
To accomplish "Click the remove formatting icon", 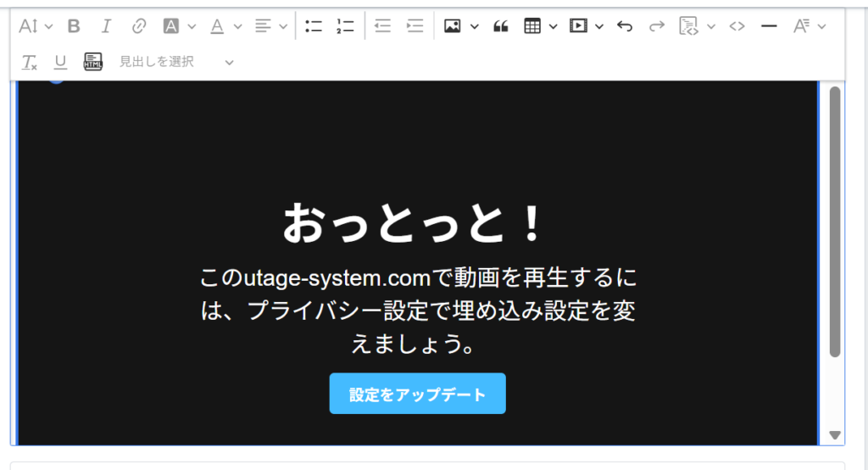I will [30, 62].
